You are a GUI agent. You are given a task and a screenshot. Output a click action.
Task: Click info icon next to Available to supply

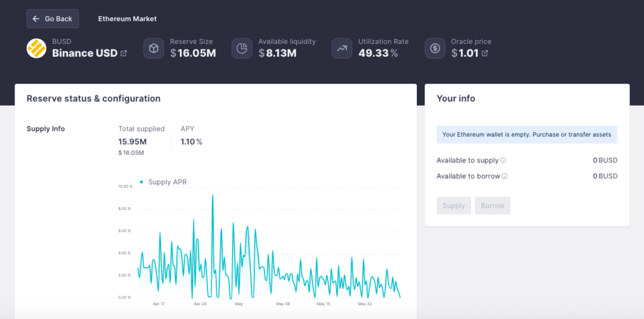pyautogui.click(x=503, y=160)
